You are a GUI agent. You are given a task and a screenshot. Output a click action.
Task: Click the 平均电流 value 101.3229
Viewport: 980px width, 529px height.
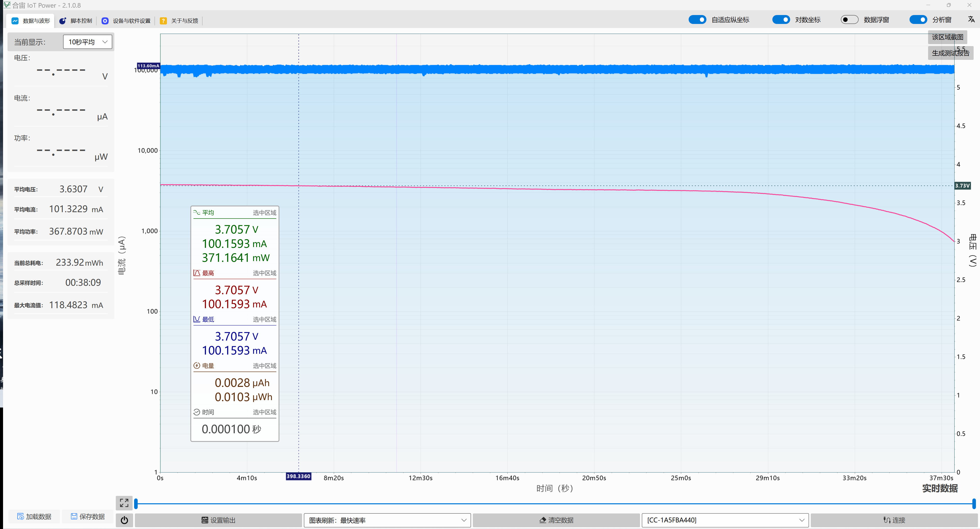[68, 209]
